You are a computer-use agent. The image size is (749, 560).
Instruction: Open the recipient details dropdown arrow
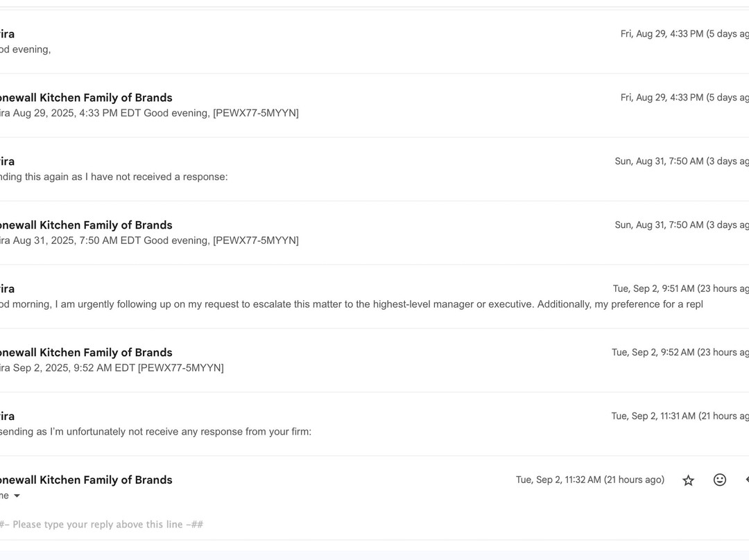17,496
